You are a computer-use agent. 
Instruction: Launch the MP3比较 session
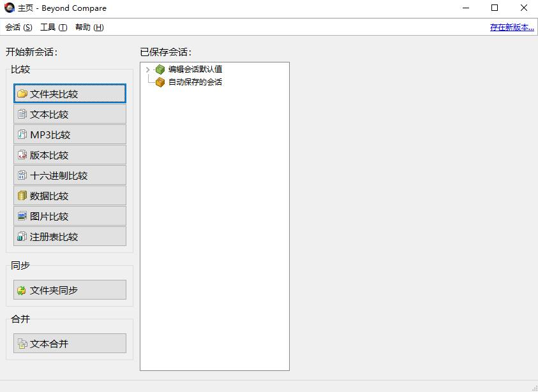(x=70, y=134)
